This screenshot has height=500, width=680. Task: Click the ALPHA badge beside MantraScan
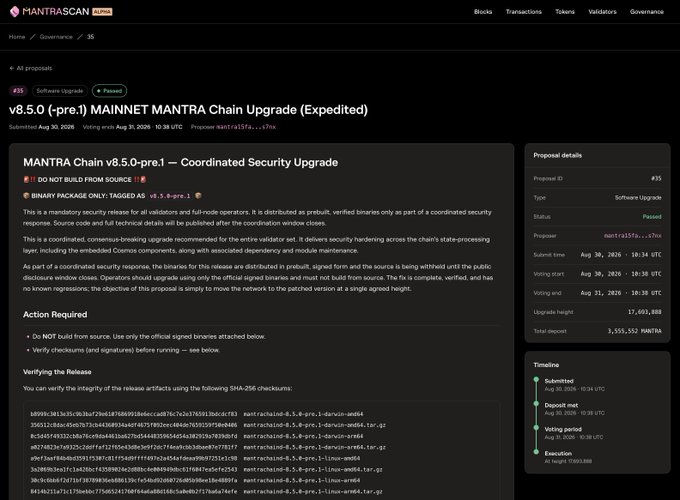click(102, 12)
